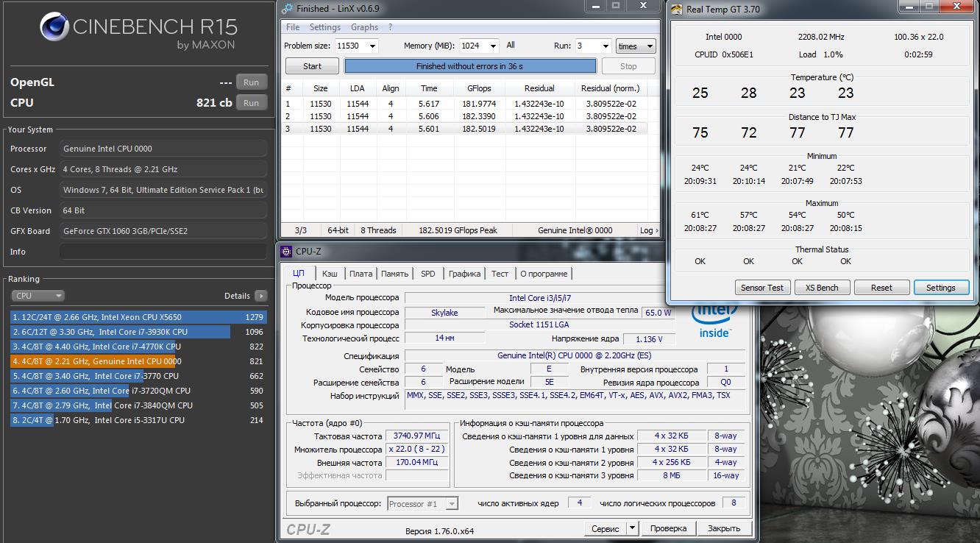The image size is (980, 543).
Task: Click the Reset button in Real Temp
Action: pyautogui.click(x=881, y=288)
